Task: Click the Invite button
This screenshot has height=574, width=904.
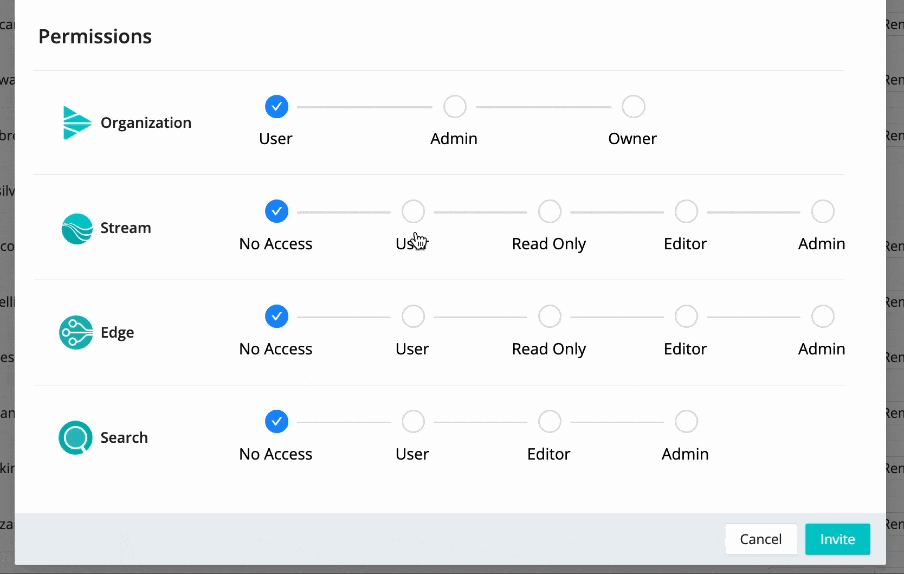Action: pos(837,539)
